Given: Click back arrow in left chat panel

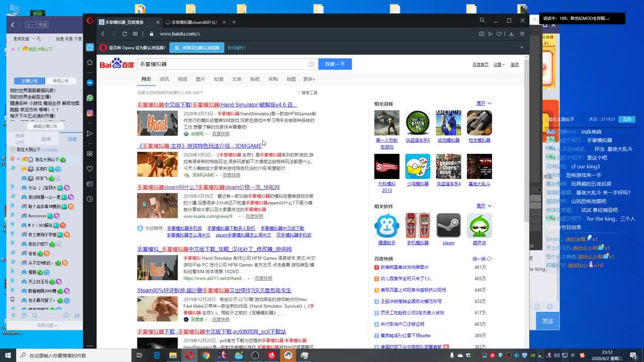Looking at the screenshot, I should 13,25.
